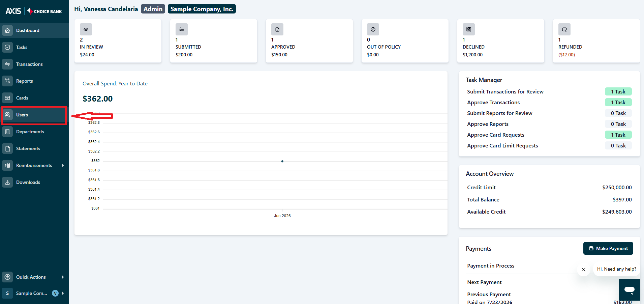The image size is (644, 304).
Task: Click the ($12.00) Refunded amount
Action: point(566,55)
